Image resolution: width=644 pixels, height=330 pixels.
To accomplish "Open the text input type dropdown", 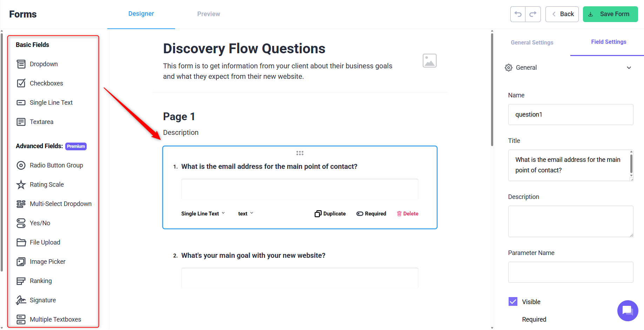I will 246,214.
